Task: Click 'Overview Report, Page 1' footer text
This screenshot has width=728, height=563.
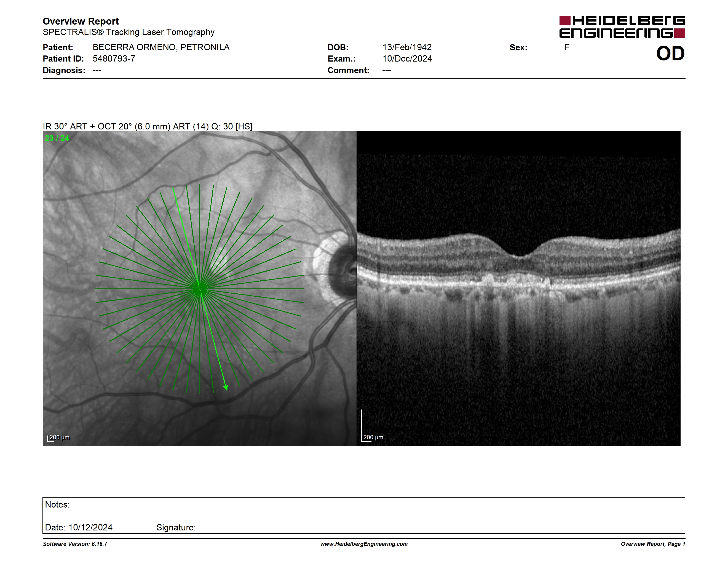Action: pyautogui.click(x=653, y=544)
